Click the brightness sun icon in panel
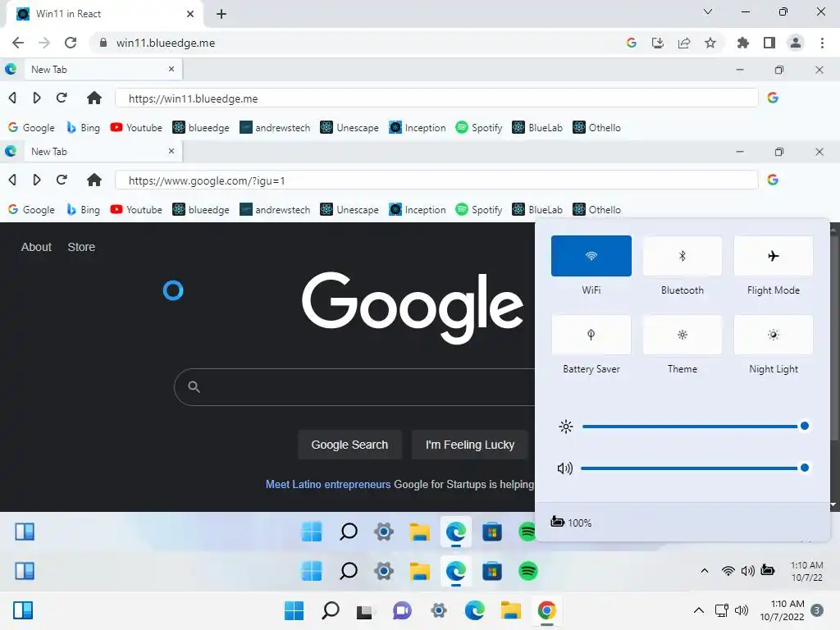This screenshot has height=630, width=840. 566,427
